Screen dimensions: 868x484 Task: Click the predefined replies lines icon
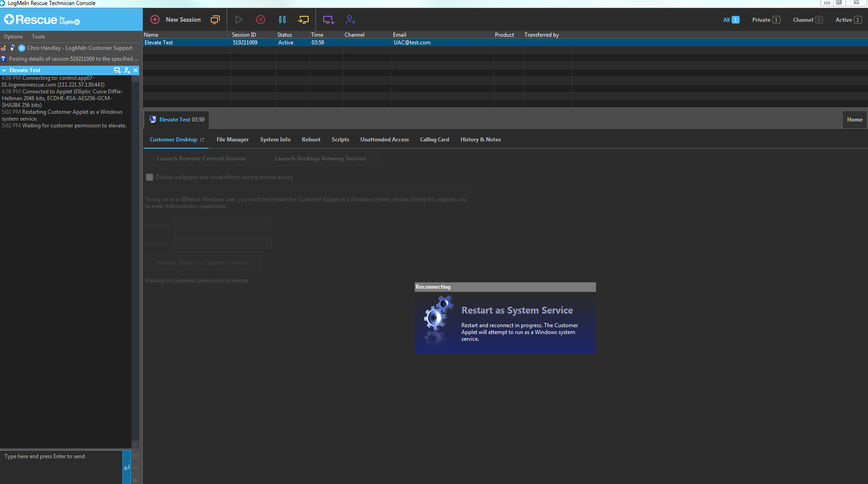tap(135, 479)
